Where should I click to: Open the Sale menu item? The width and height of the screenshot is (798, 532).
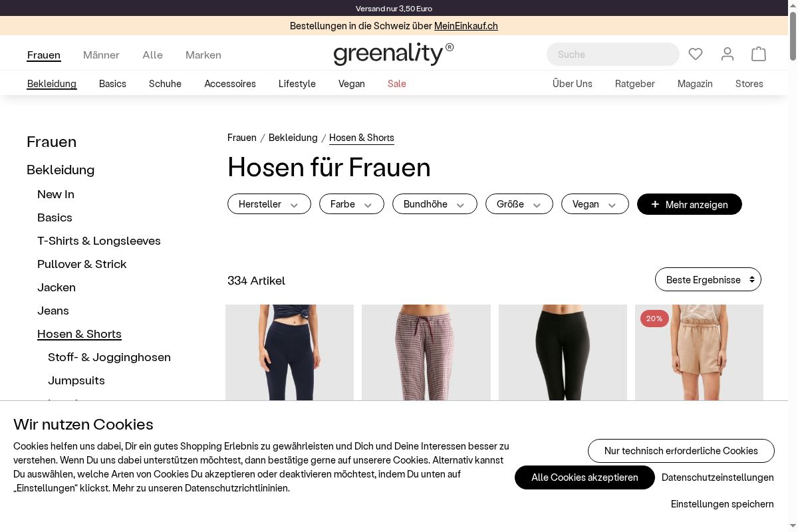(x=397, y=84)
